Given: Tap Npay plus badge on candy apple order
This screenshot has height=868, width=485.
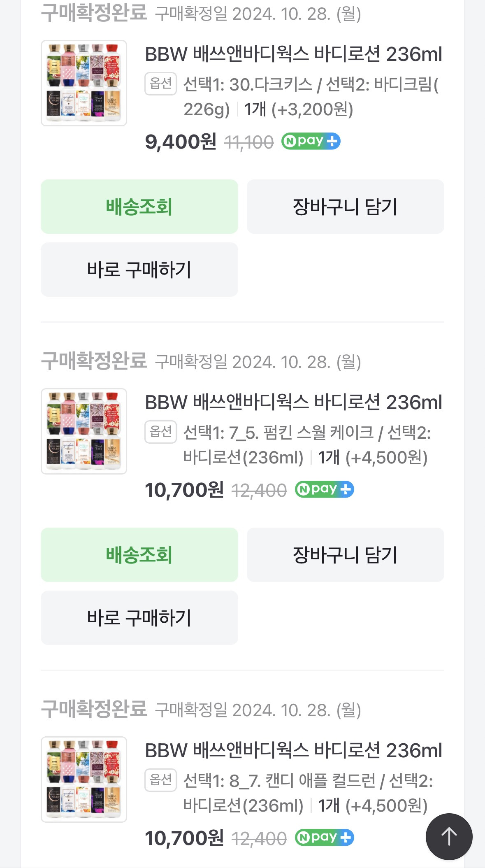Looking at the screenshot, I should 324,838.
